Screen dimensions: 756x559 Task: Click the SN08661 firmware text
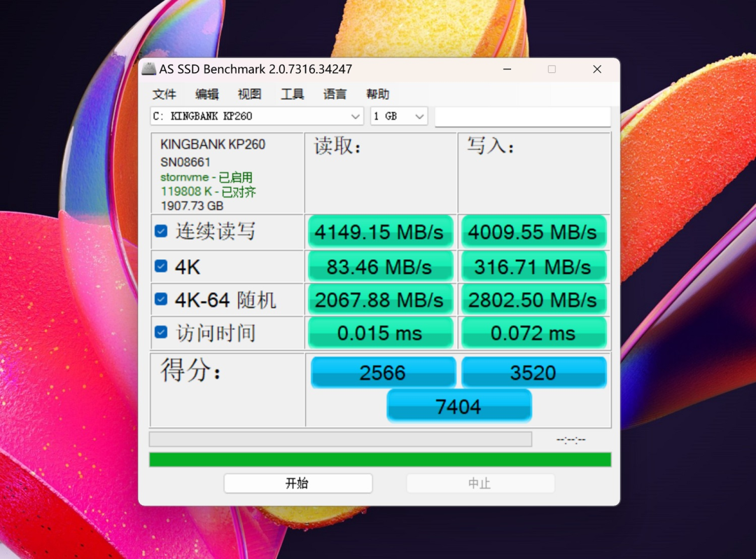coord(185,162)
